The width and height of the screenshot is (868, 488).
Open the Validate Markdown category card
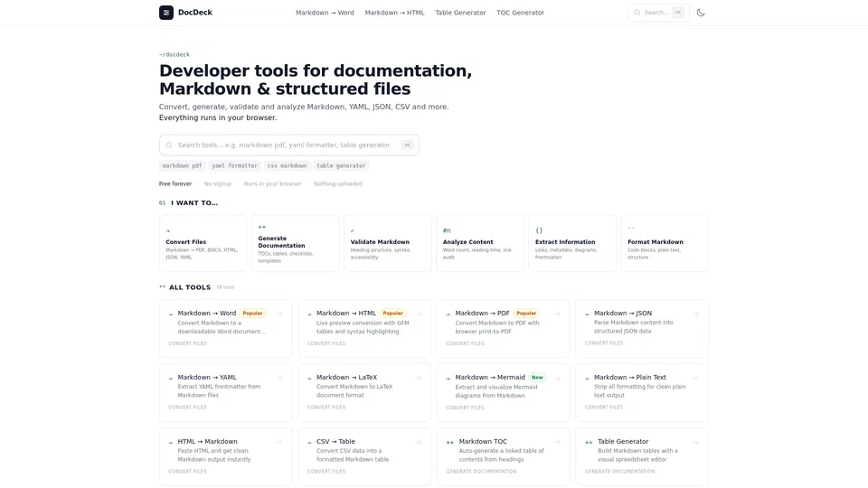388,243
